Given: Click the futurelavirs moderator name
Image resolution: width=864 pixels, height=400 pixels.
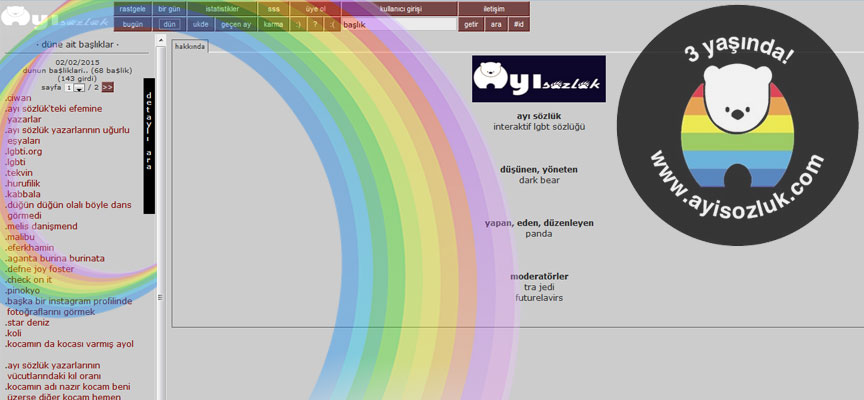Looking at the screenshot, I should tap(539, 298).
